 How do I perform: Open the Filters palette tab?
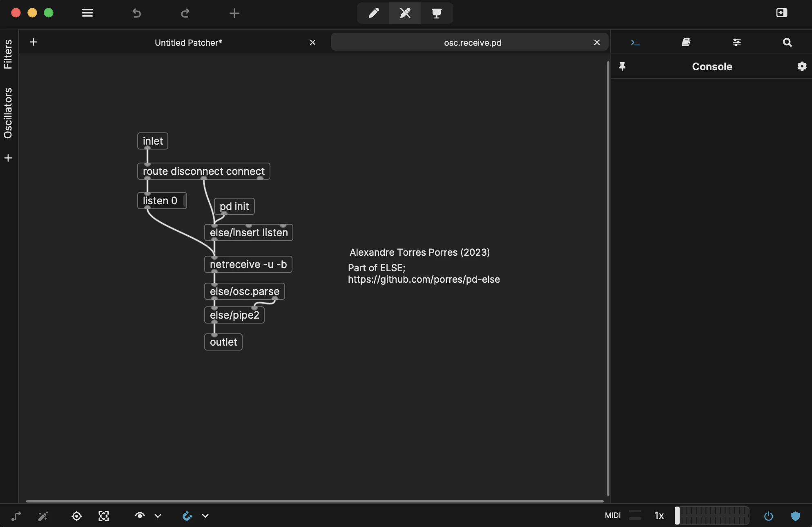[8, 54]
